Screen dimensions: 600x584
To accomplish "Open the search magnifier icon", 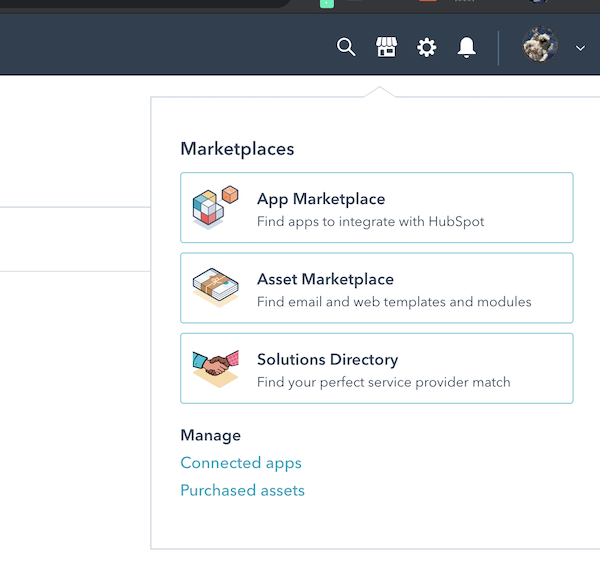I will click(x=346, y=47).
